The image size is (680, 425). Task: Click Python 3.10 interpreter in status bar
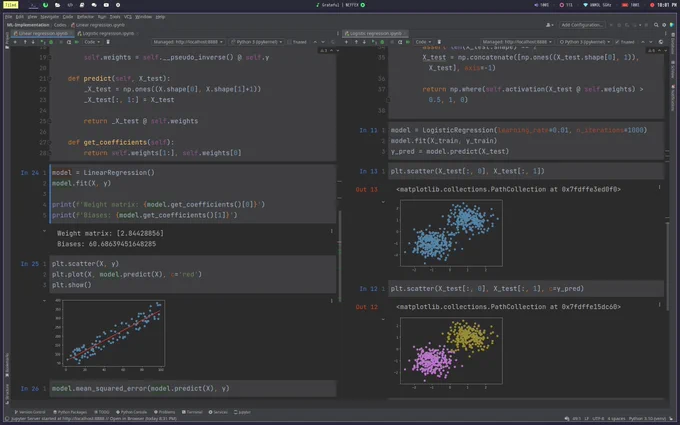(647, 419)
